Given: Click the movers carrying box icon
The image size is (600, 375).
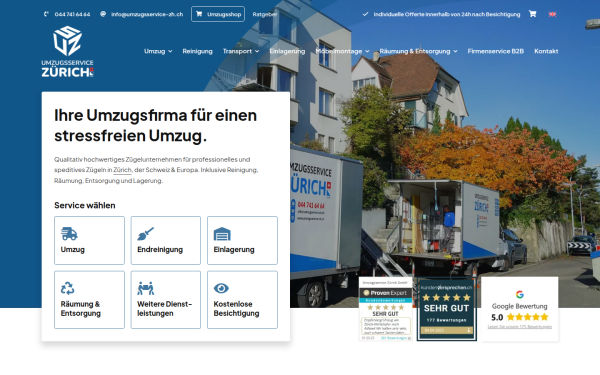Looking at the screenshot, I should (146, 288).
